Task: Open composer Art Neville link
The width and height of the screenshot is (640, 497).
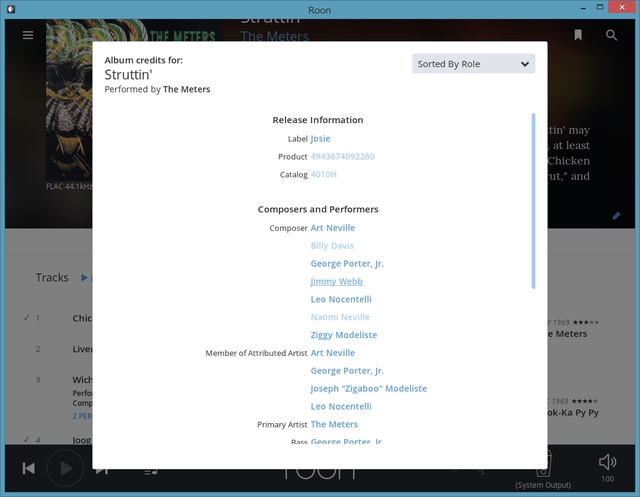Action: tap(333, 228)
